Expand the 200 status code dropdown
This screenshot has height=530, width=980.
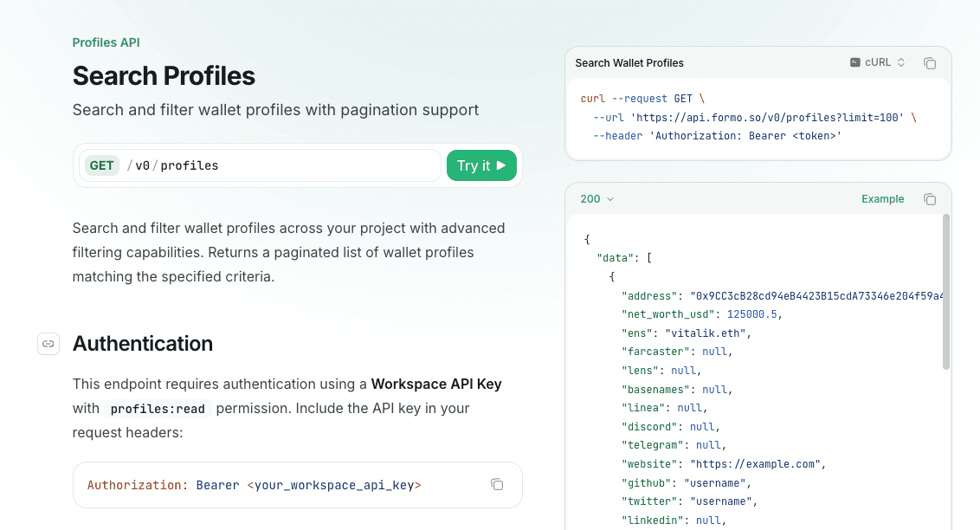pyautogui.click(x=596, y=199)
